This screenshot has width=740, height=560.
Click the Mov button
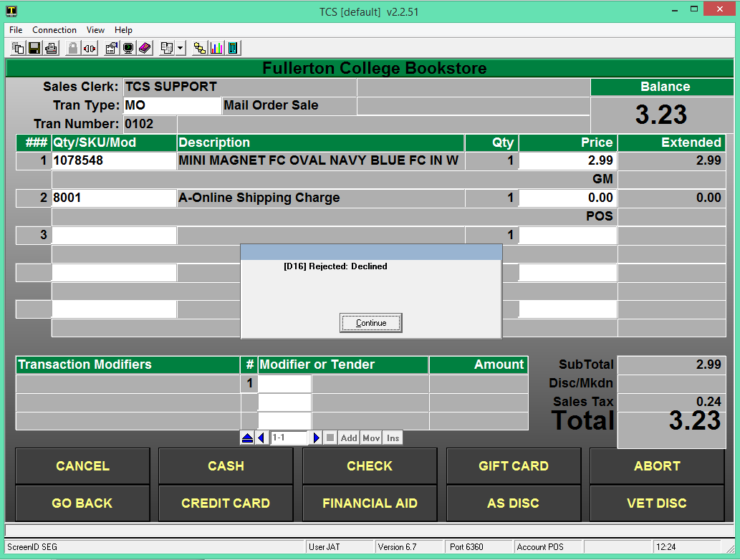click(371, 438)
